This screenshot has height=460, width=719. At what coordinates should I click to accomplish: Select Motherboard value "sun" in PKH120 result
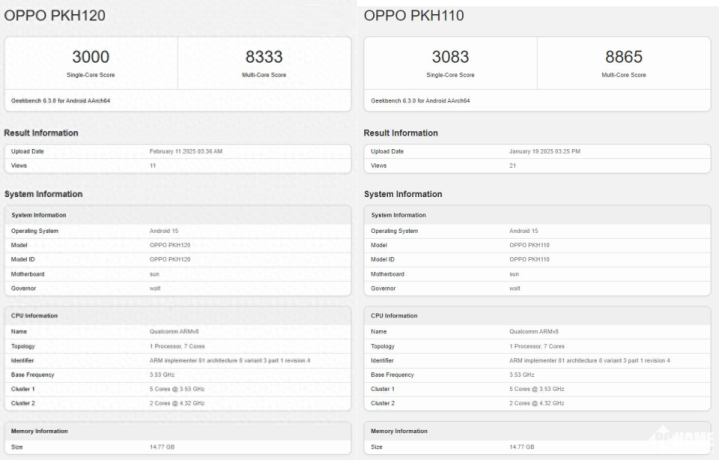pos(154,274)
